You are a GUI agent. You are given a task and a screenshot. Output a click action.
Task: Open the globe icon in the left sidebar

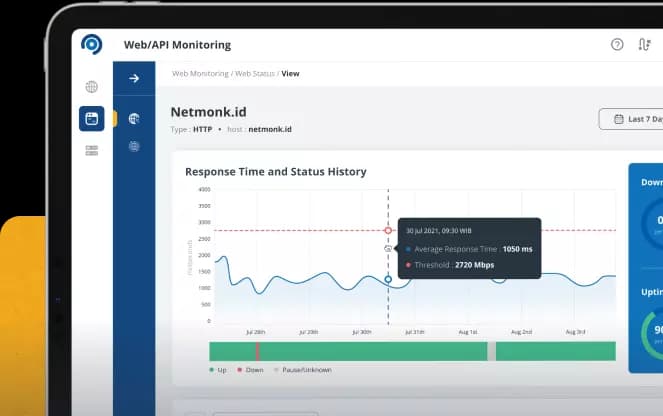coord(92,87)
